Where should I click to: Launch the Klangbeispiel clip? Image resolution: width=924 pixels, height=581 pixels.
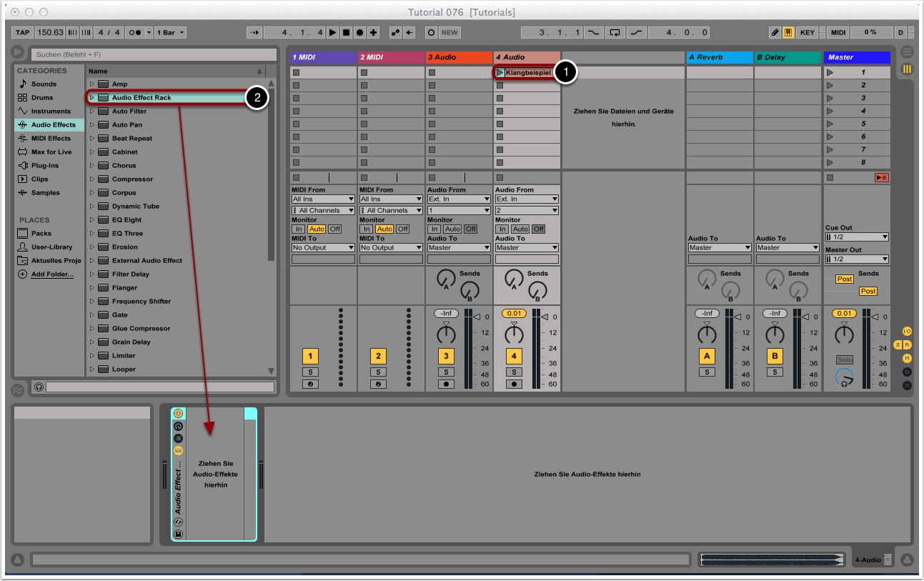pos(500,72)
